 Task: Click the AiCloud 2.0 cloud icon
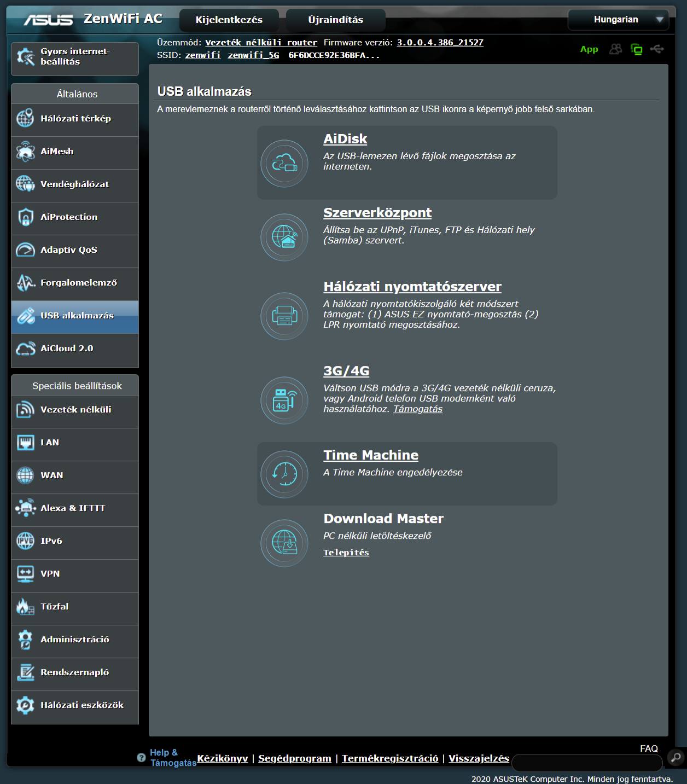pyautogui.click(x=25, y=349)
